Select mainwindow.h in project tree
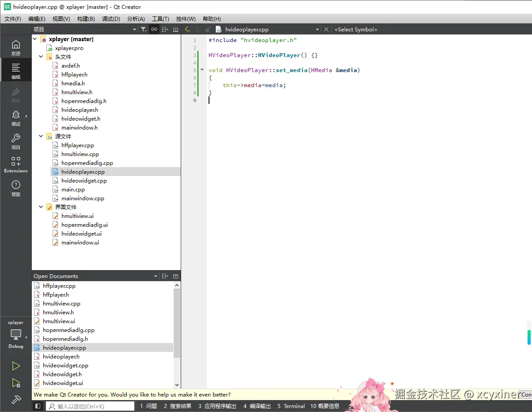This screenshot has width=532, height=412. click(x=80, y=127)
